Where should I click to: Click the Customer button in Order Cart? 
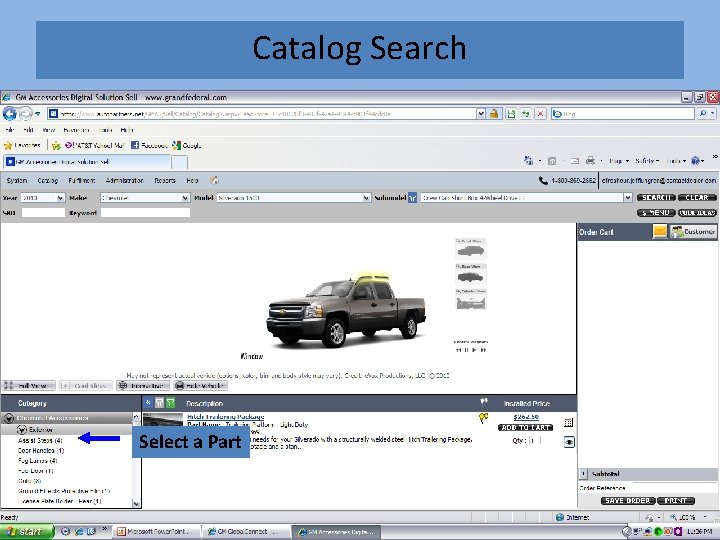pyautogui.click(x=693, y=231)
